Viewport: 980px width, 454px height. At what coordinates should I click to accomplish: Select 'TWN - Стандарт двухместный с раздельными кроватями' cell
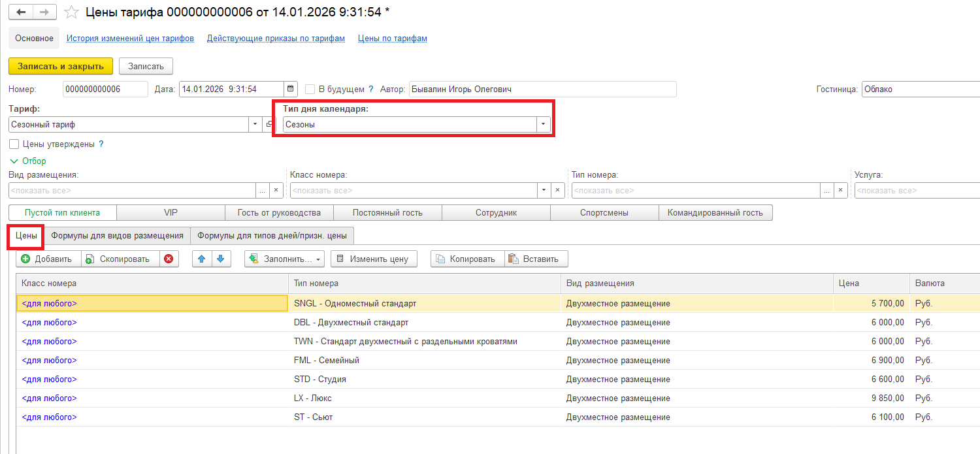[x=425, y=341]
